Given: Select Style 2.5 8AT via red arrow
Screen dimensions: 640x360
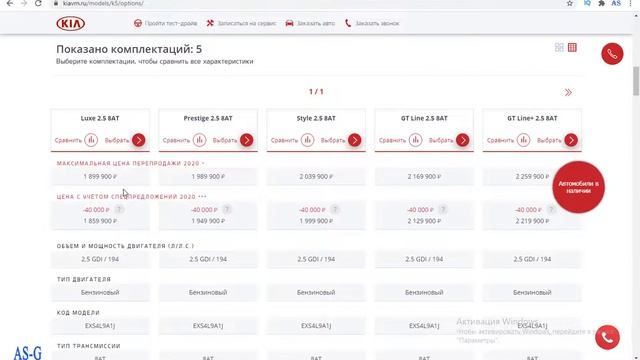Looking at the screenshot, I should (355, 140).
